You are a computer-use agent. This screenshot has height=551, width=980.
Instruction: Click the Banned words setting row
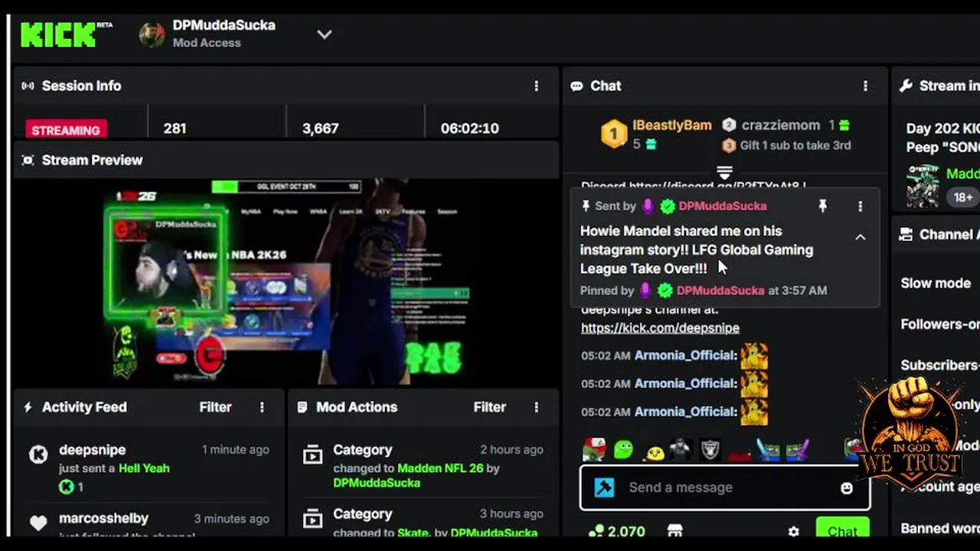[939, 528]
